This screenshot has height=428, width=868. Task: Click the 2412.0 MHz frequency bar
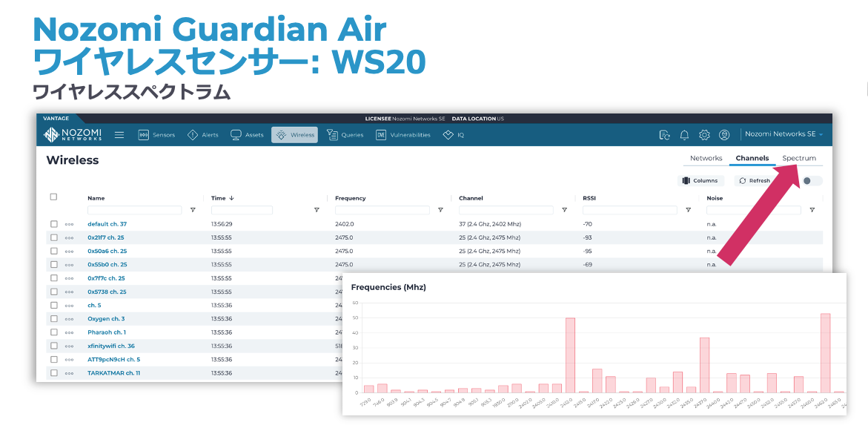(x=570, y=355)
